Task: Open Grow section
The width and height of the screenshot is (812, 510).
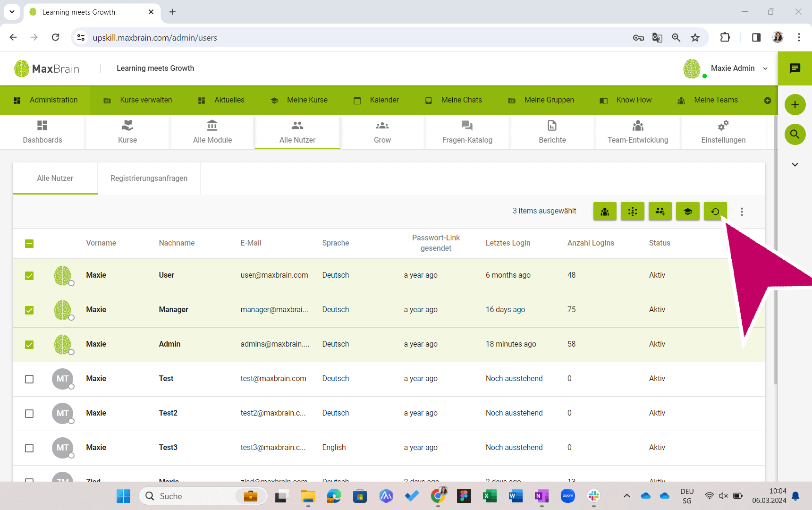Action: [382, 132]
